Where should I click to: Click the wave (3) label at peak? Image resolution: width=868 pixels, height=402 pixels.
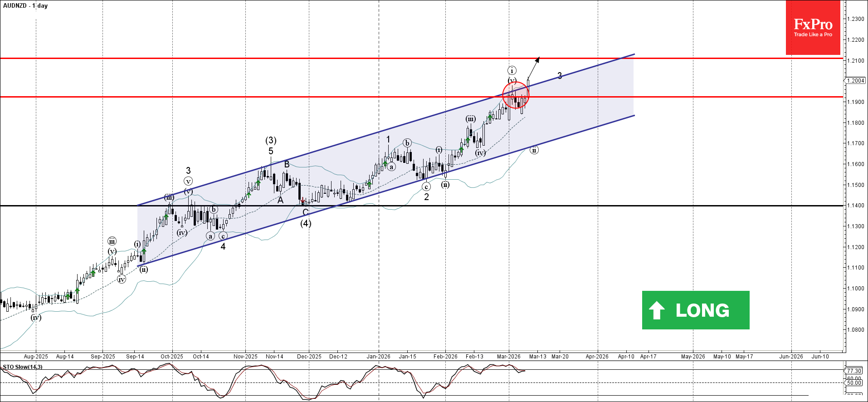[271, 140]
